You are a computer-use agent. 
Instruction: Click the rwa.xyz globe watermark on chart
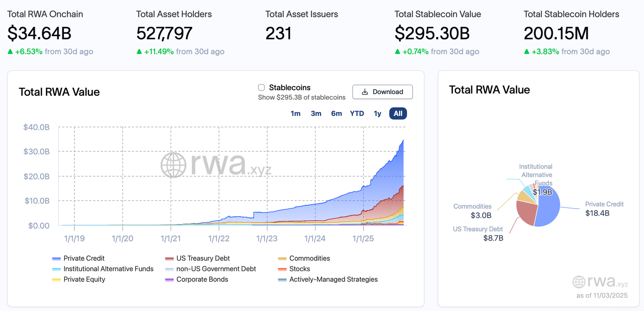click(x=173, y=165)
